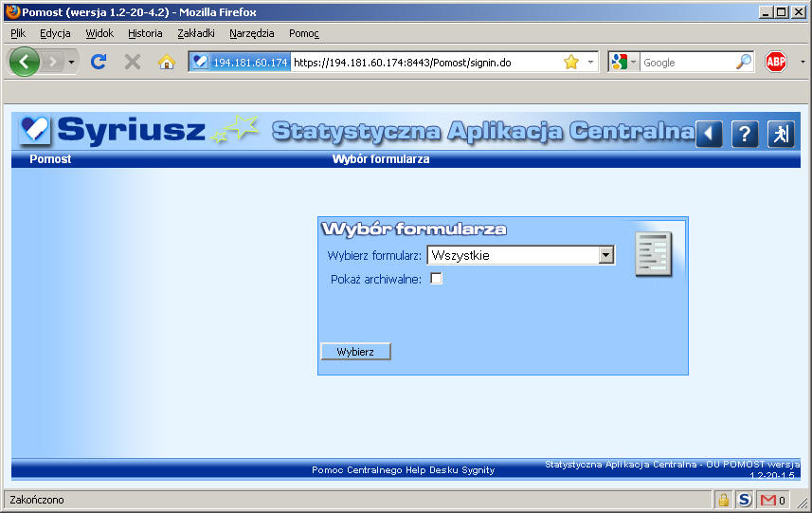Viewport: 812px width, 513px height.
Task: Open the search engine selector dropdown
Action: pos(623,63)
